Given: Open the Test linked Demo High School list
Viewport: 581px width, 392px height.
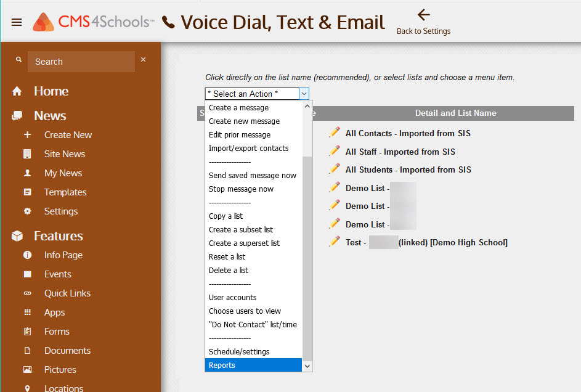Looking at the screenshot, I should point(426,242).
